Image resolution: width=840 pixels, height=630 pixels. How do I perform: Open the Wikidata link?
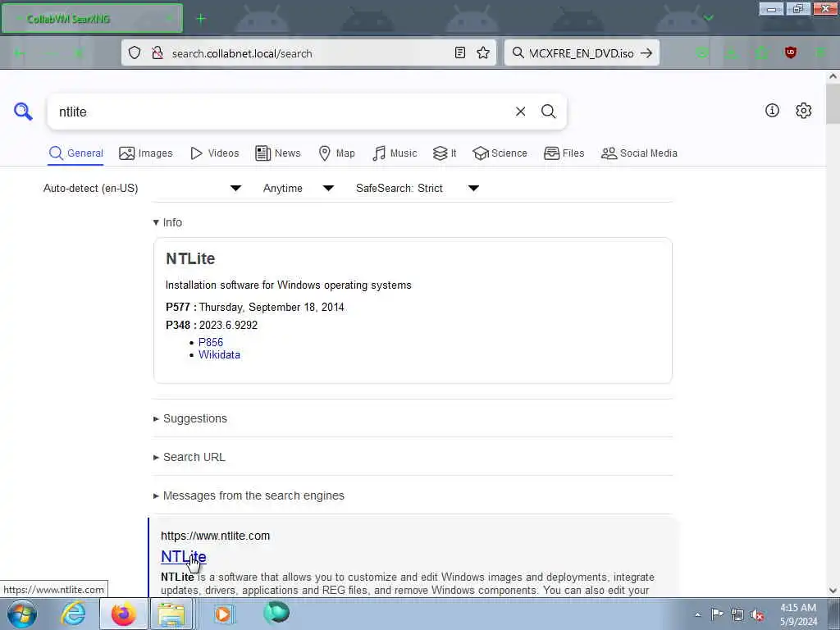[x=219, y=354]
